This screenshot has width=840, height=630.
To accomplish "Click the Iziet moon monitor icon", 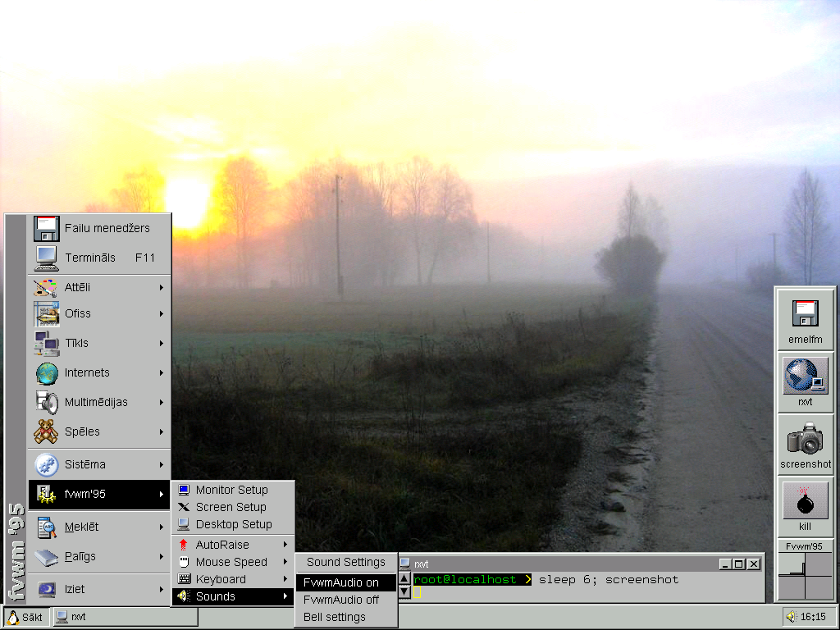I will pyautogui.click(x=47, y=589).
